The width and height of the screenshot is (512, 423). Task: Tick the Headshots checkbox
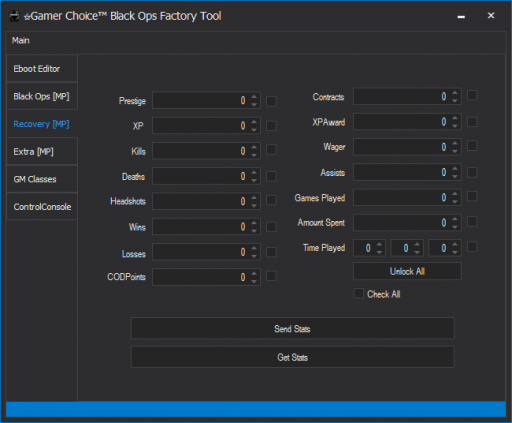click(271, 200)
